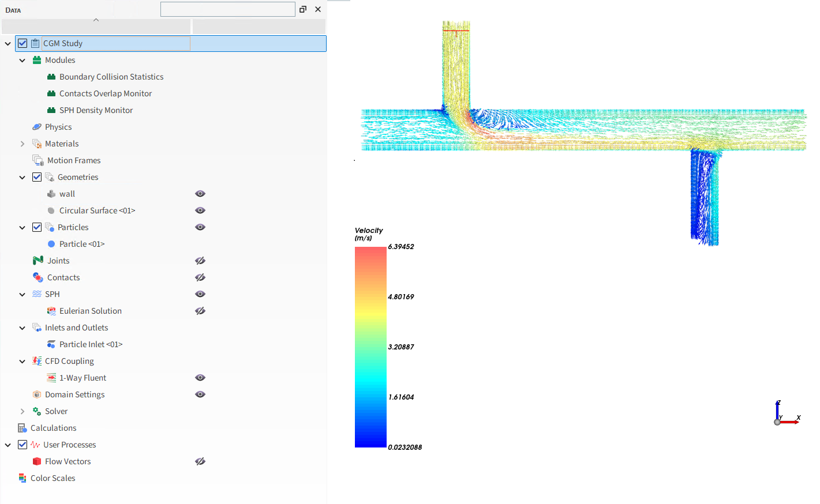820x504 pixels.
Task: Open Domain Settings entry
Action: point(74,394)
